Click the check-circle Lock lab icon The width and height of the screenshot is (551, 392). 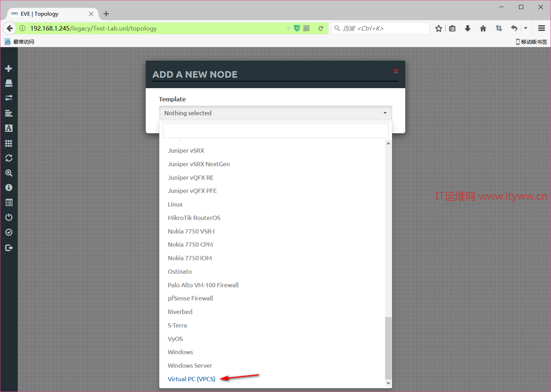(x=9, y=232)
